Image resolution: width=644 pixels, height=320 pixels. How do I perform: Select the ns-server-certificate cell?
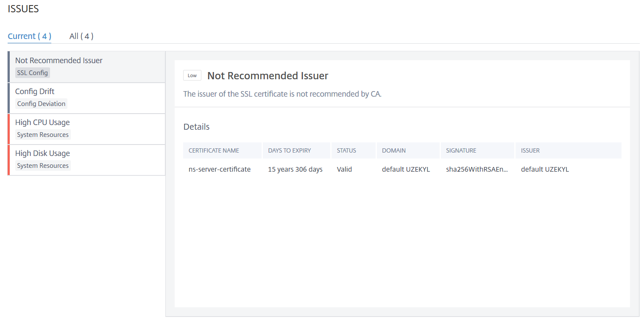point(220,170)
